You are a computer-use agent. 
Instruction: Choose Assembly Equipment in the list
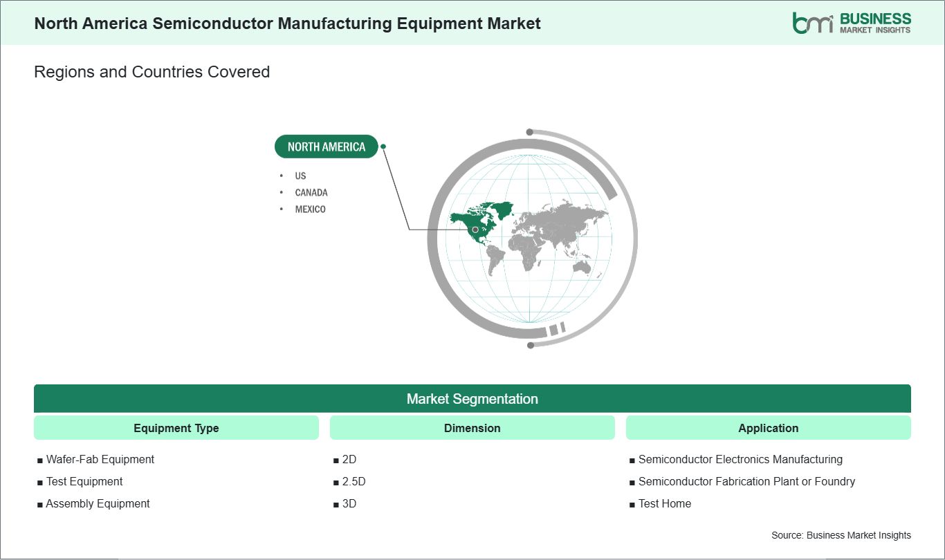98,503
